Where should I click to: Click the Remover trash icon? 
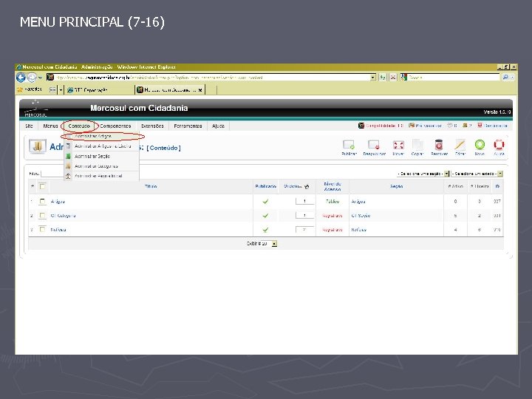click(439, 145)
